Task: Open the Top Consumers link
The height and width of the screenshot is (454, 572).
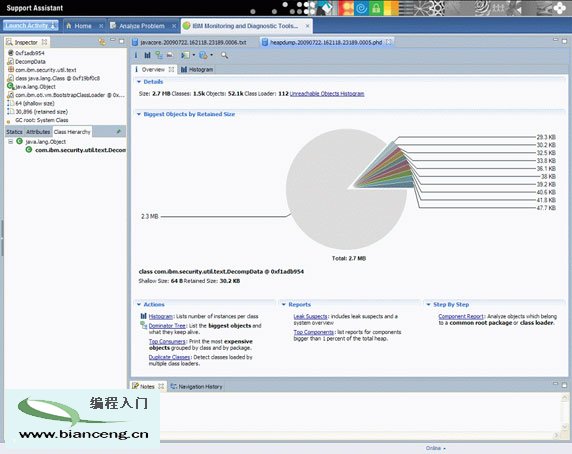Action: pyautogui.click(x=167, y=341)
